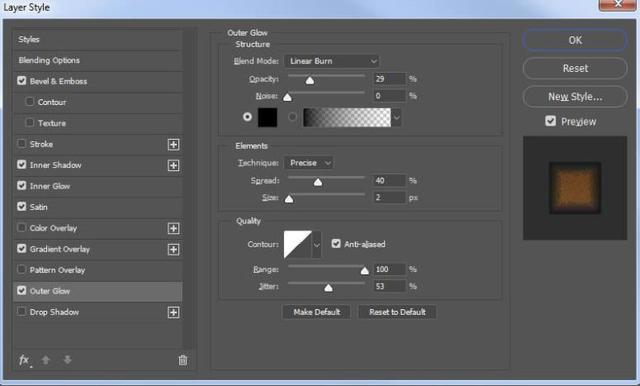Click the Jitter slider handle
640x386 pixels.
328,288
